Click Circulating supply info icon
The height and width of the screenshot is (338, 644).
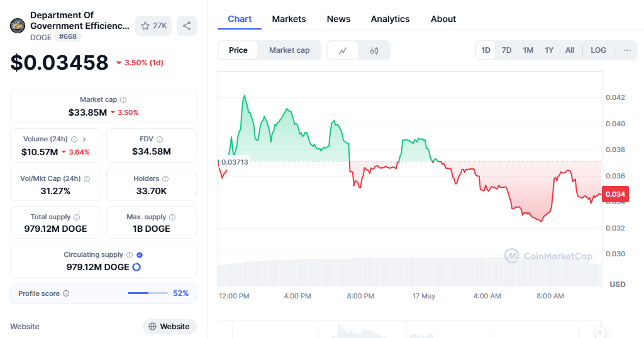click(130, 254)
